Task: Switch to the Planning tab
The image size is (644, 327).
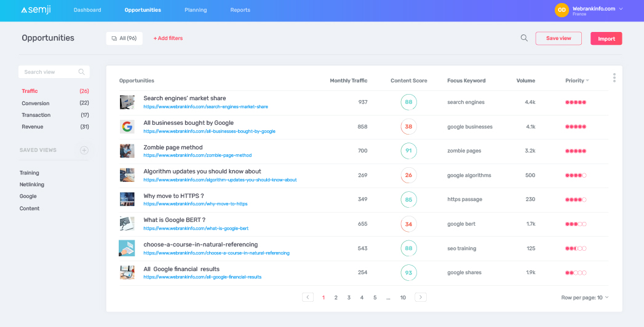Action: click(196, 10)
